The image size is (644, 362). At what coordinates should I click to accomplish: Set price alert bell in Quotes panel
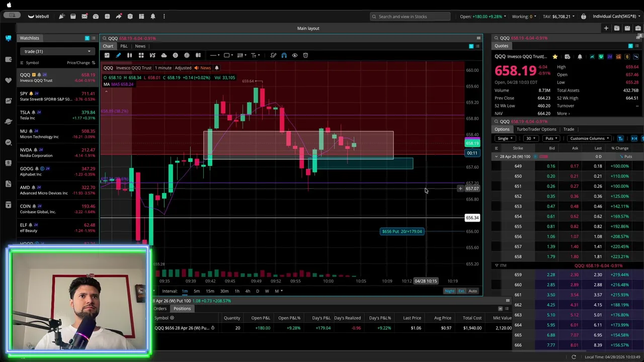pyautogui.click(x=580, y=57)
